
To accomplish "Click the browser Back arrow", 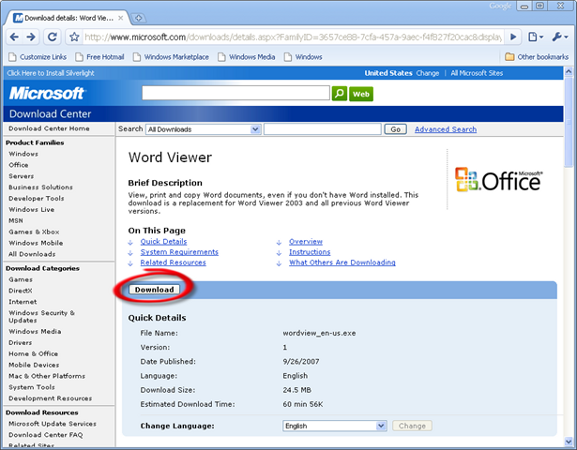I will [14, 37].
